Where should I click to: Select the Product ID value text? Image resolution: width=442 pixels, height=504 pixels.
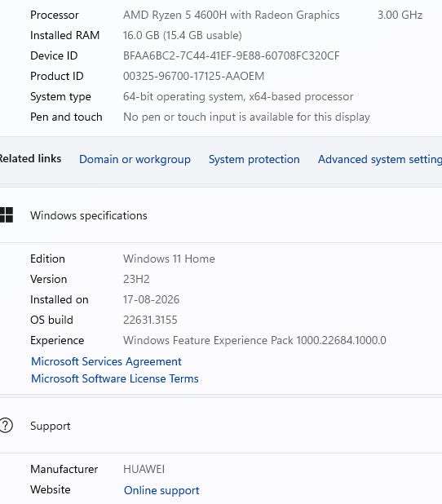pyautogui.click(x=193, y=76)
